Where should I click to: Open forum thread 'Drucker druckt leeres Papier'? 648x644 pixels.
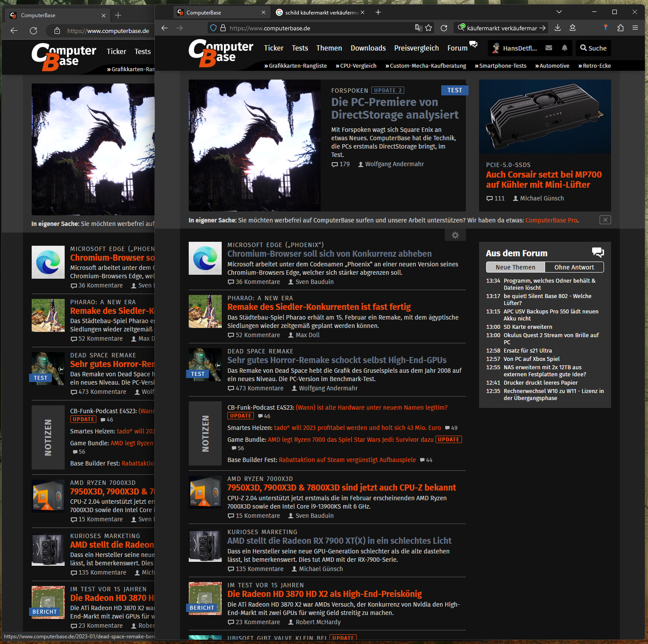[x=540, y=382]
